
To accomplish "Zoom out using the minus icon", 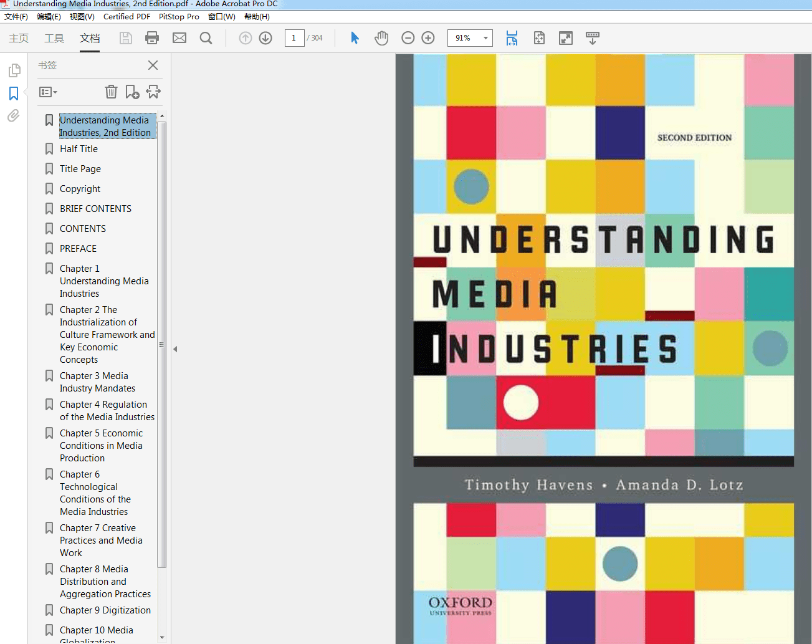I will (408, 38).
